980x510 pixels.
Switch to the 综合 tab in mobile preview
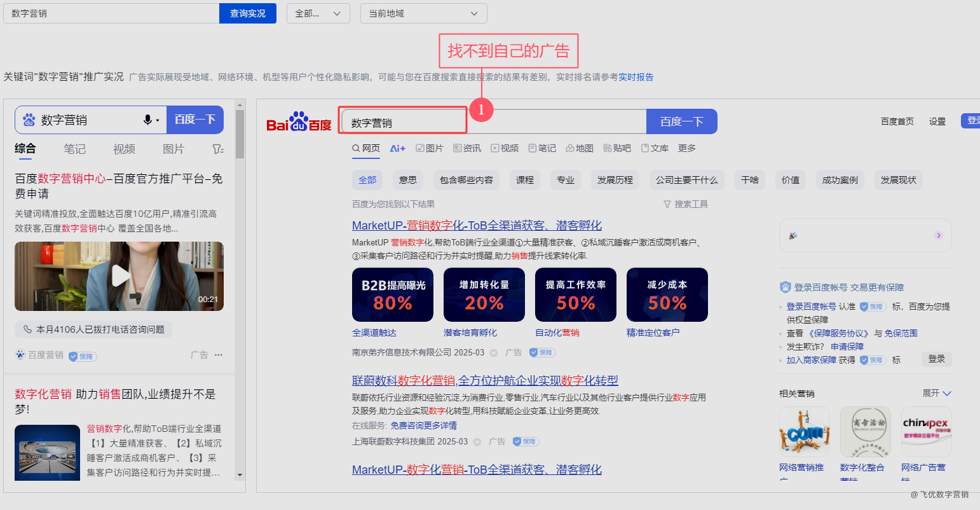25,149
